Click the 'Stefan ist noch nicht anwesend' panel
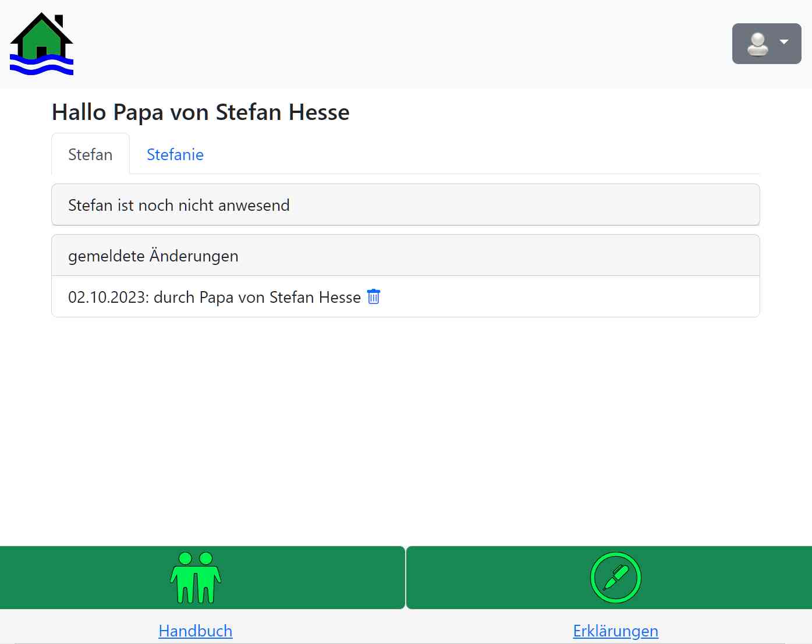The width and height of the screenshot is (812, 644). click(405, 205)
